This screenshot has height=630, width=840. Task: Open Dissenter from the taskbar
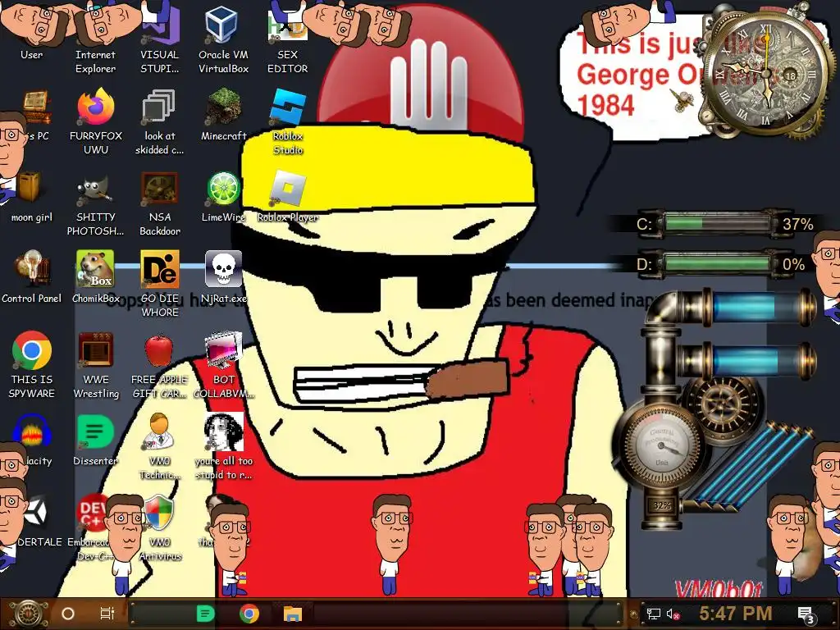click(x=205, y=614)
